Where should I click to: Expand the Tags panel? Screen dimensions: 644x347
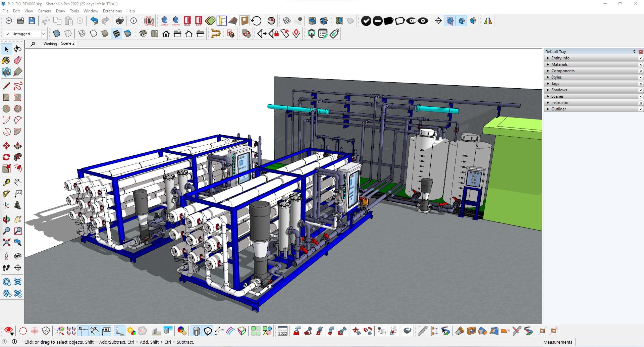point(593,84)
